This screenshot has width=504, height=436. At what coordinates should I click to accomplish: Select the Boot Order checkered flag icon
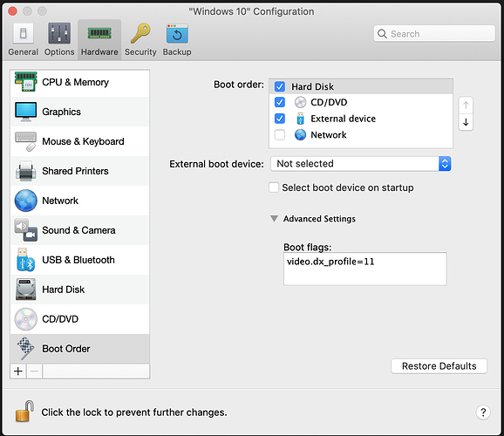tap(25, 349)
